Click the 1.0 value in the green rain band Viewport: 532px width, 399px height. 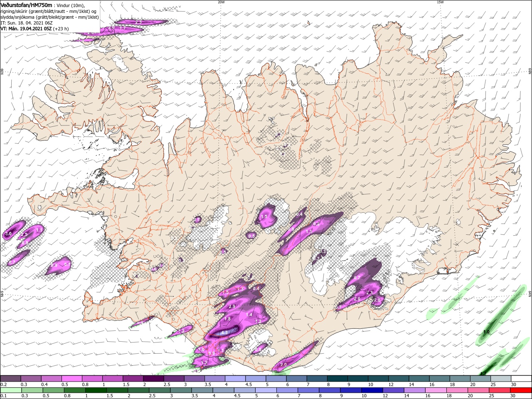click(486, 332)
